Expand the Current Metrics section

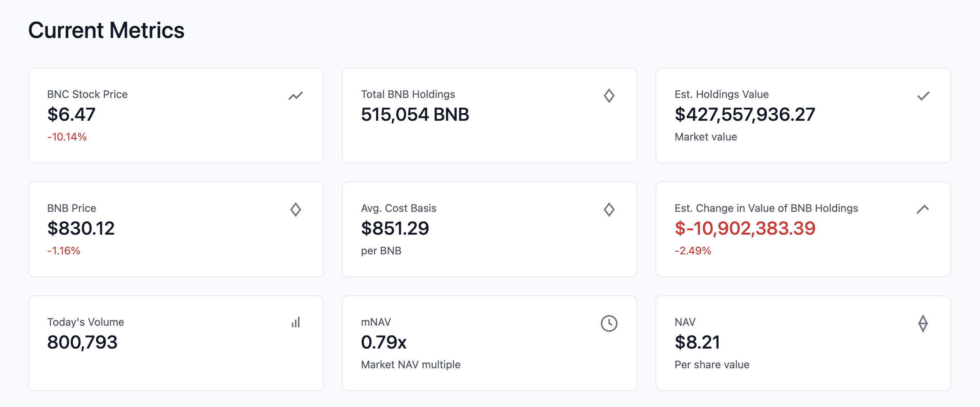point(107,30)
